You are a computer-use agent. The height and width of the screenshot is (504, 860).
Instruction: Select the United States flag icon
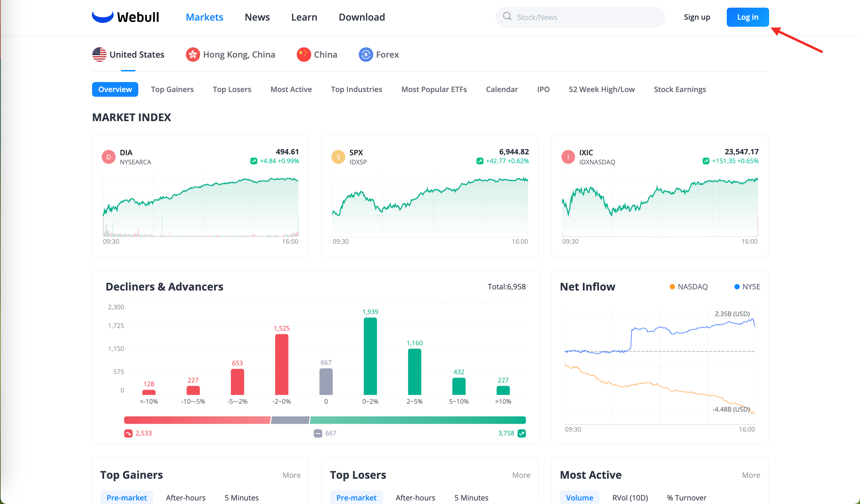[99, 55]
